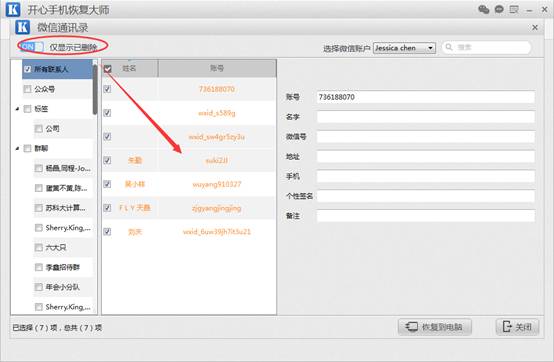The width and height of the screenshot is (554, 362).
Task: Click the menu icon beside minimize button
Action: tap(514, 10)
